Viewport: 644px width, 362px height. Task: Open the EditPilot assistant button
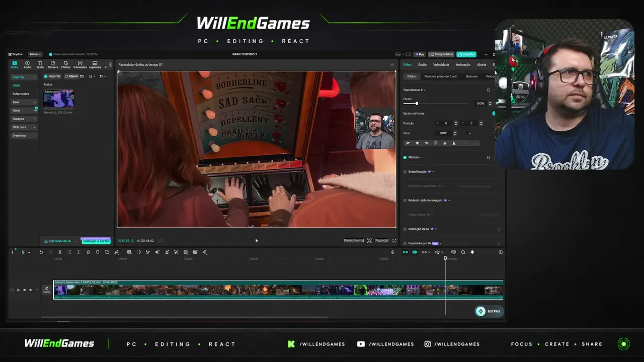(x=489, y=311)
